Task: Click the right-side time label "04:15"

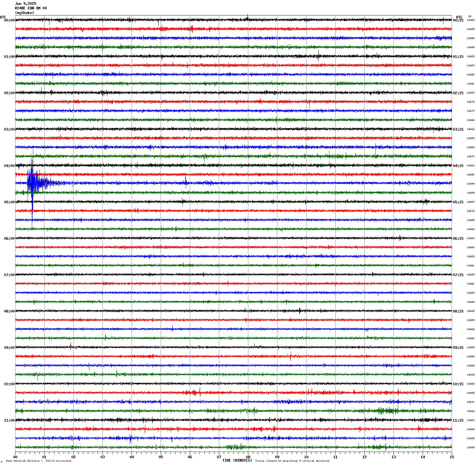Action: click(458, 166)
